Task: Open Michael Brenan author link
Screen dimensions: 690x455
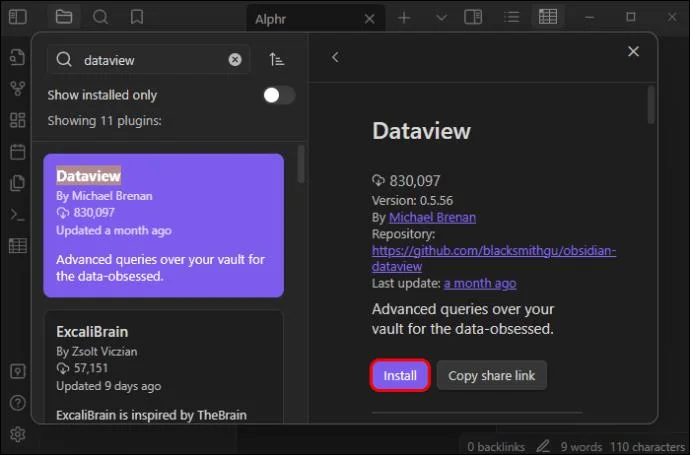Action: click(432, 217)
